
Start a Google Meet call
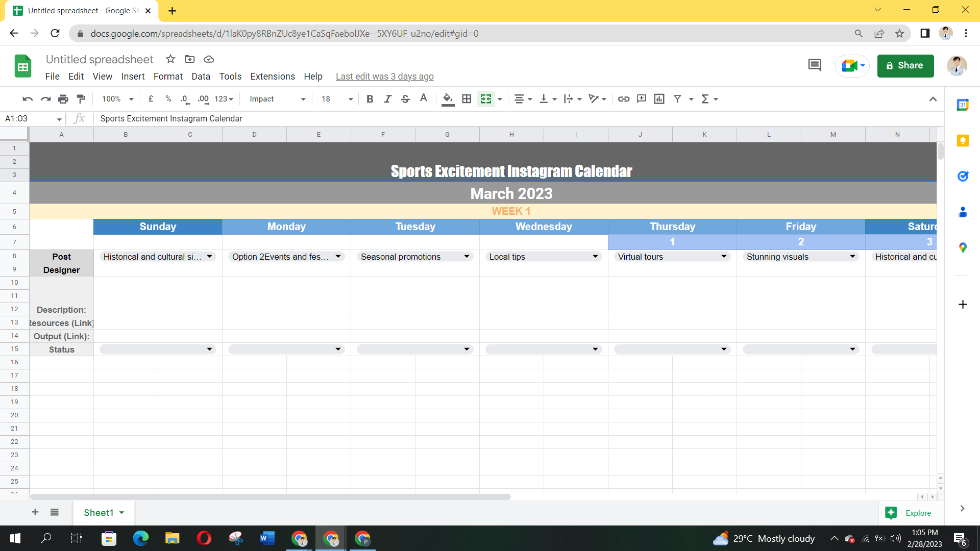[852, 66]
